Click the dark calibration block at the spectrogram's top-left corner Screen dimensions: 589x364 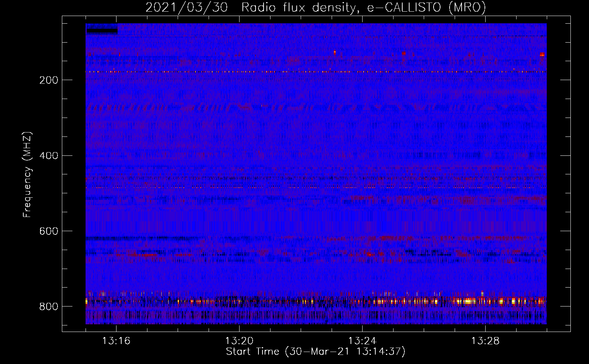[102, 29]
